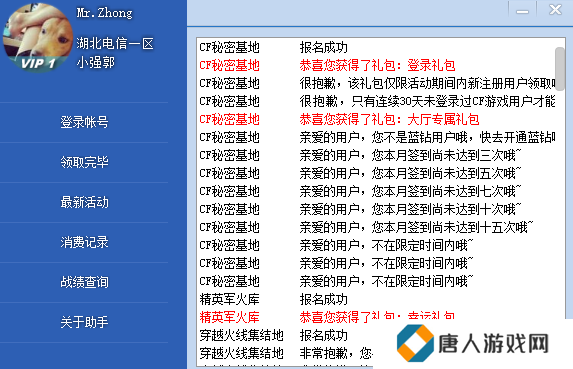The image size is (573, 369).
Task: Select the 签到尚未达到五次 row
Action: [x=377, y=173]
